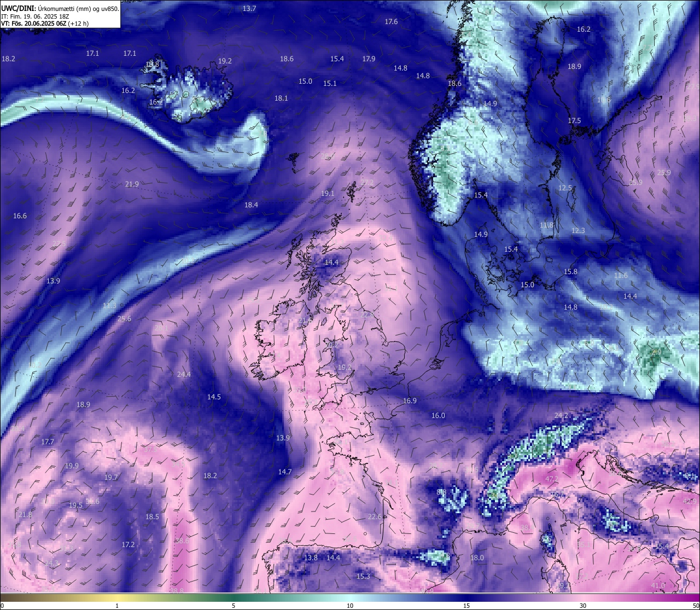Click the map value 17.9
Viewport: 700px width, 610px height.
[x=369, y=59]
